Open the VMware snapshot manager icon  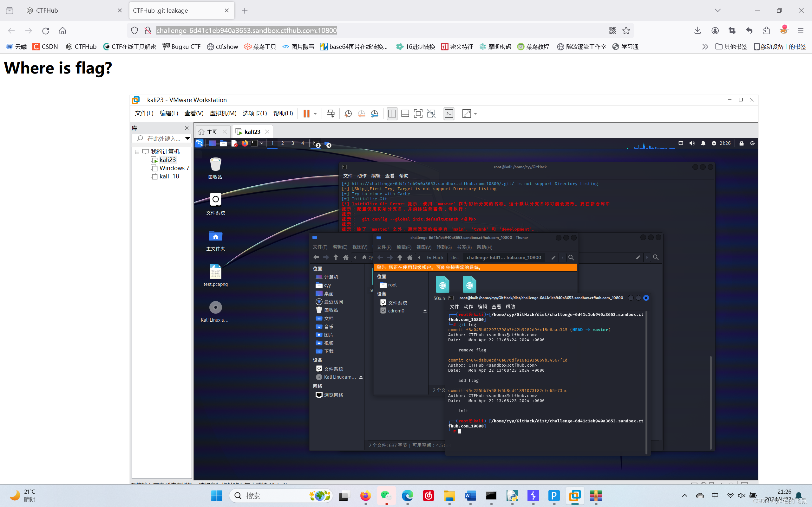click(x=375, y=114)
